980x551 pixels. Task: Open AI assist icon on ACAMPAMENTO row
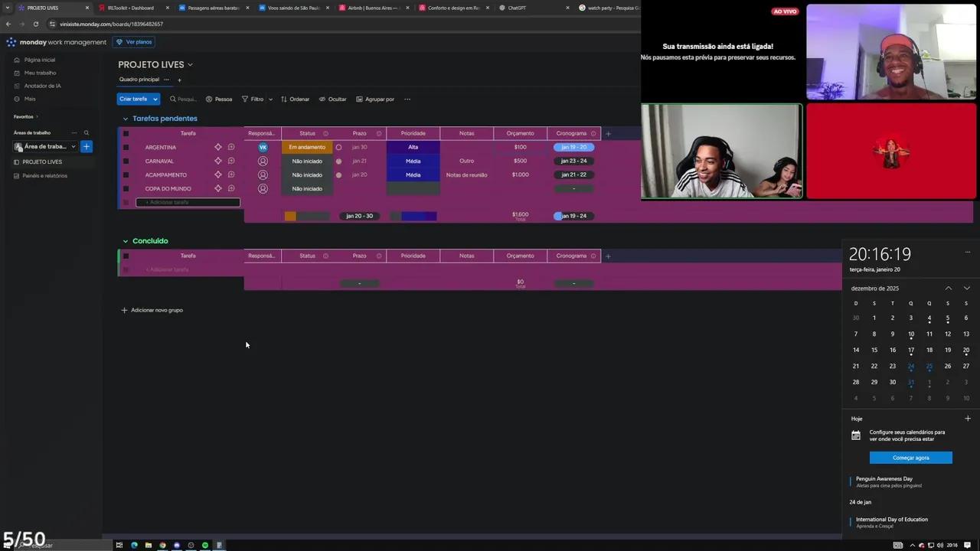(218, 174)
